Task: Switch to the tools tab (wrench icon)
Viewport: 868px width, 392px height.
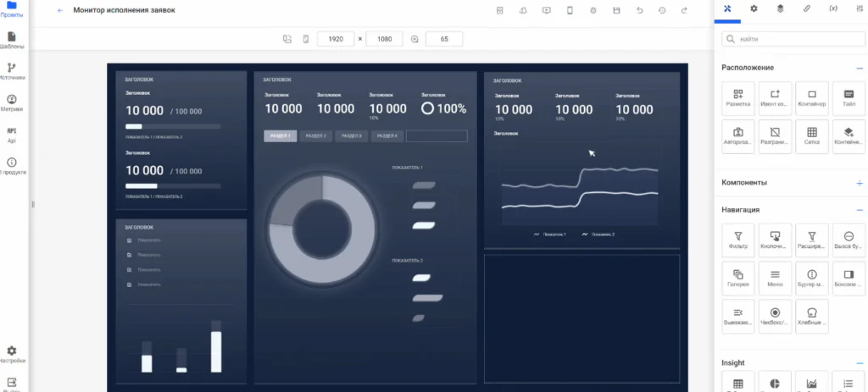Action: (727, 8)
